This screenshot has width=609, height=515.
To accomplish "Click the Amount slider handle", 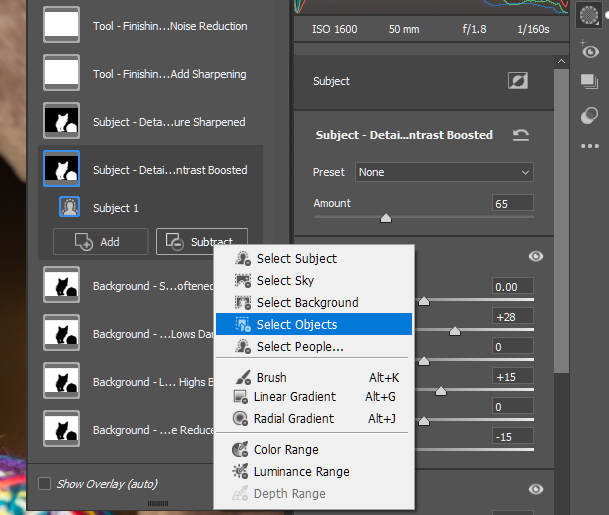I will click(386, 217).
